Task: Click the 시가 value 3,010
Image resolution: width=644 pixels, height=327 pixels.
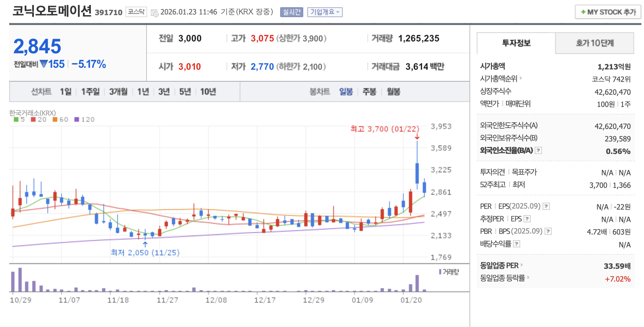Action: (x=190, y=67)
